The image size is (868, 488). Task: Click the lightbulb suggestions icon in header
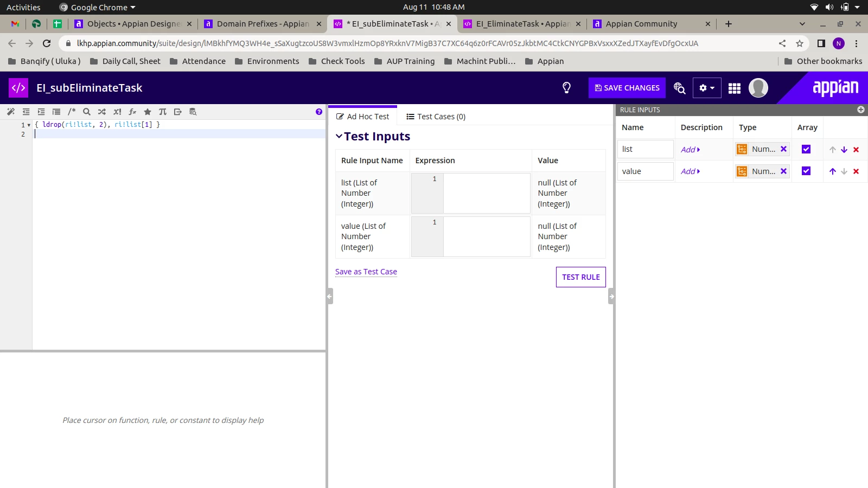pos(567,88)
